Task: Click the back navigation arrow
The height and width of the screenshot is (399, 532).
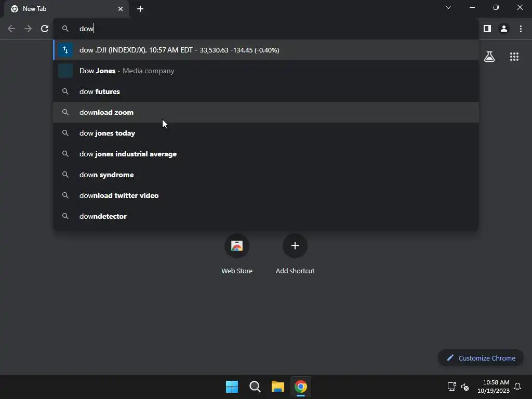Action: pos(11,29)
